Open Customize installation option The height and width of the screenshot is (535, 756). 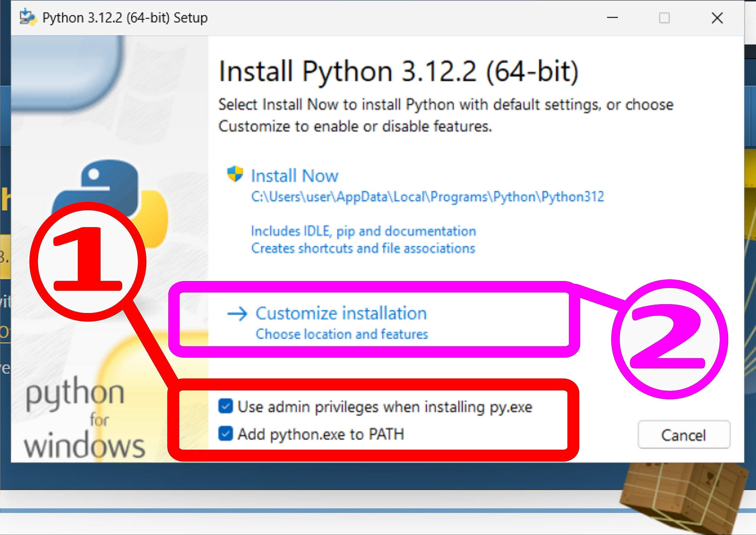341,313
